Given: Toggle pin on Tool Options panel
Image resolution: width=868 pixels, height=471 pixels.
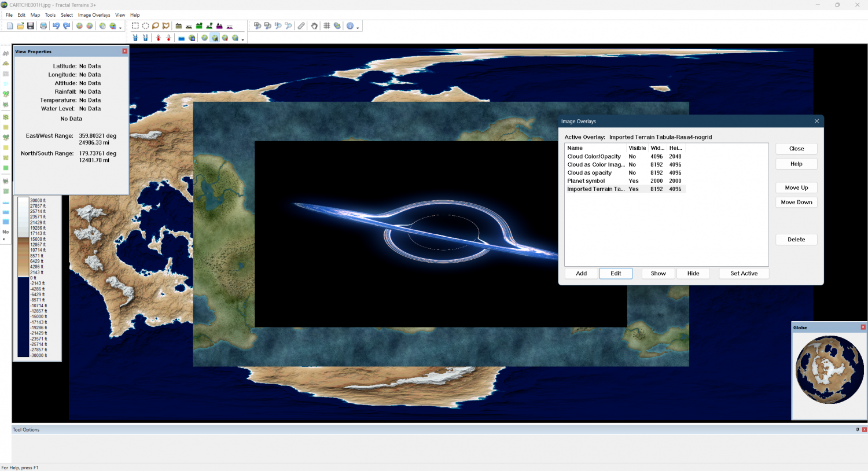Looking at the screenshot, I should (858, 429).
